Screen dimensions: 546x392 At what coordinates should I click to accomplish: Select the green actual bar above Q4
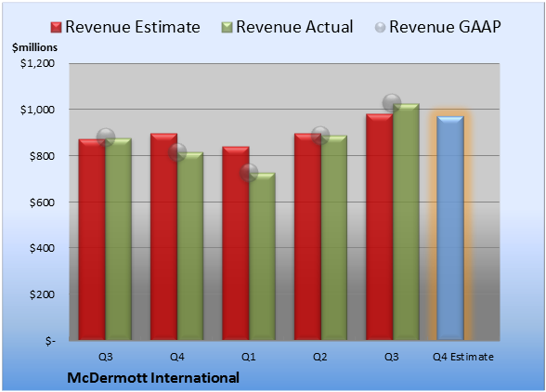point(190,246)
